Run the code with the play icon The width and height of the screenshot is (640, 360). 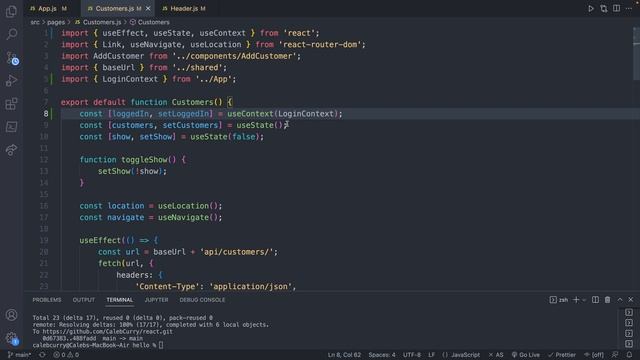point(591,8)
